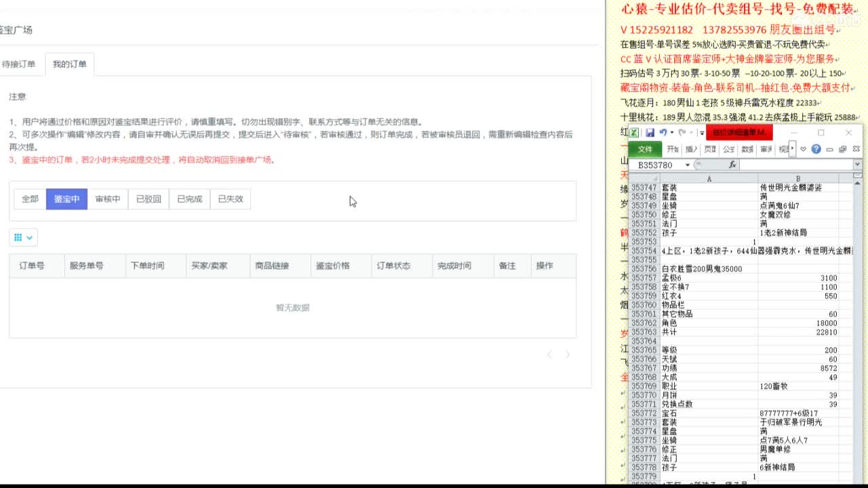Open the Name Box dropdown showing B353780

click(687, 164)
